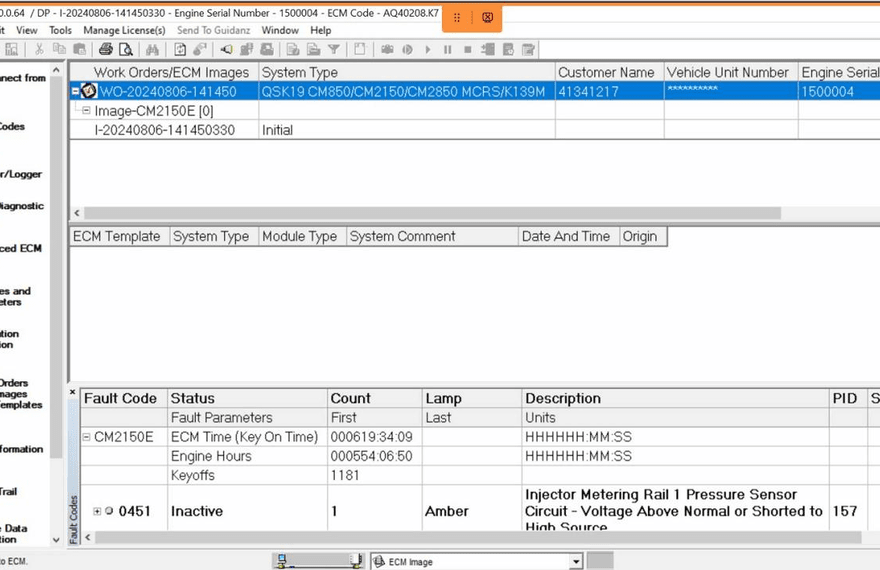Select the WO-20240806-141450 work order row
Screen dimensions: 880x570
tap(474, 91)
